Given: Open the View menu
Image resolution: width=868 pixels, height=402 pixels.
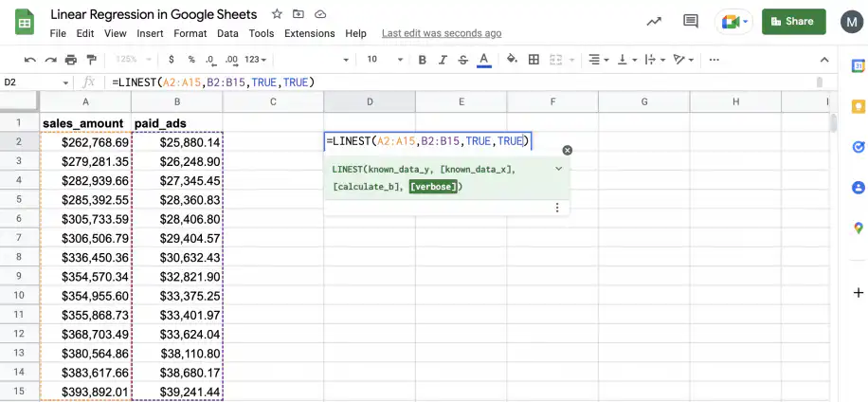Looking at the screenshot, I should (116, 33).
